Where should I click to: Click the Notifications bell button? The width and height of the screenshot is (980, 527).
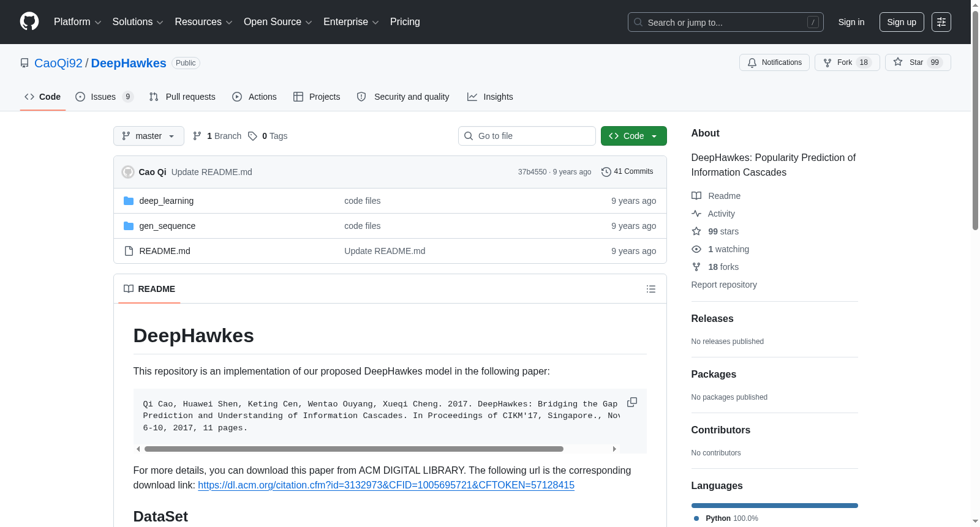(x=774, y=62)
